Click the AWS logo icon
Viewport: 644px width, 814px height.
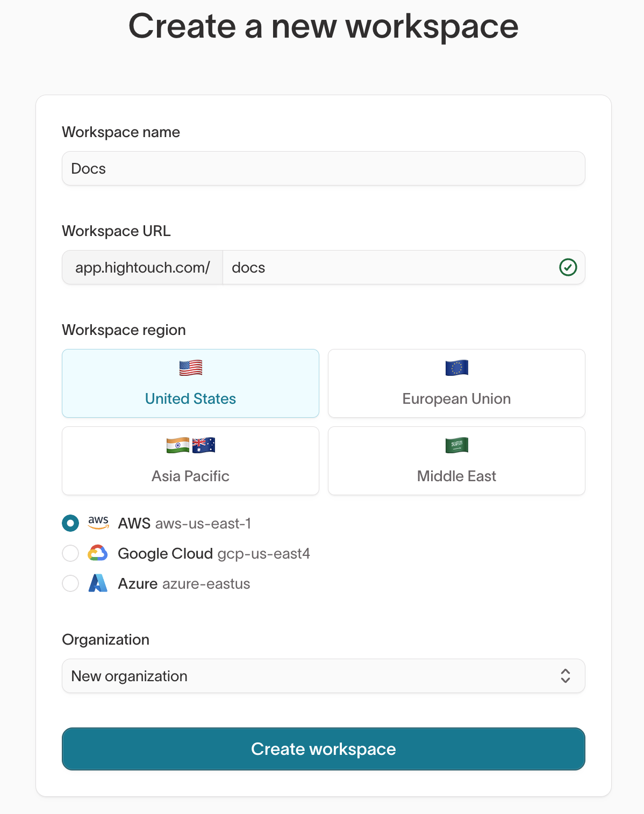click(98, 523)
